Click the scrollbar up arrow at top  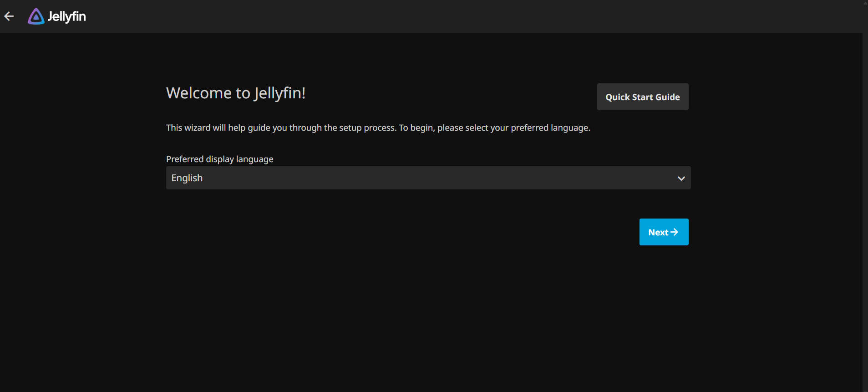[x=865, y=3]
